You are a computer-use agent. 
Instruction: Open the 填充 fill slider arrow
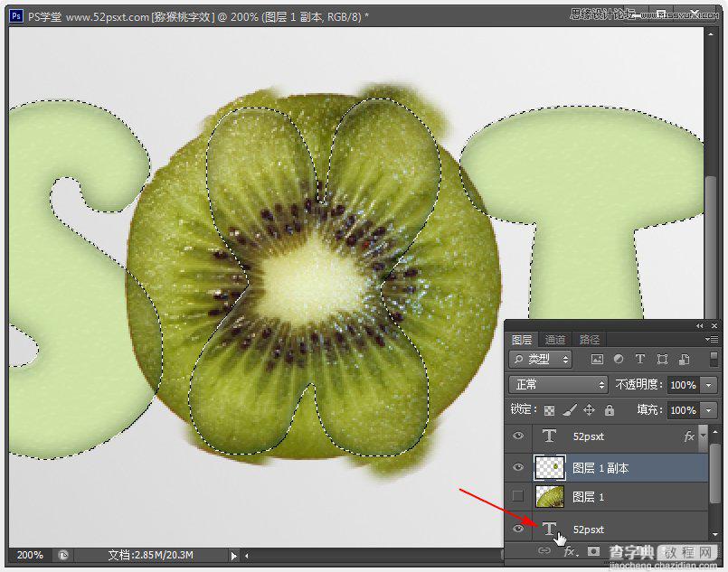pos(709,410)
